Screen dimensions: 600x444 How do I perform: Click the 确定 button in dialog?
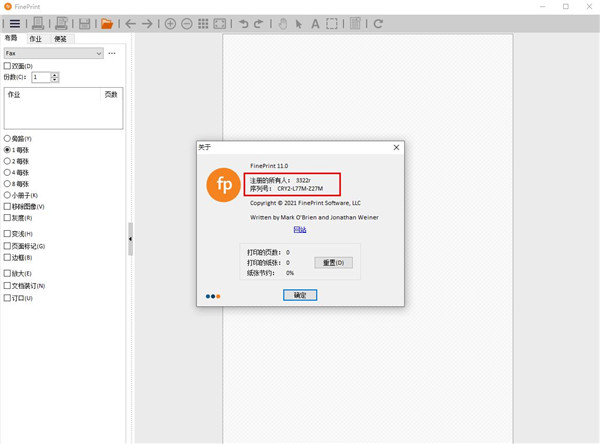[x=300, y=295]
